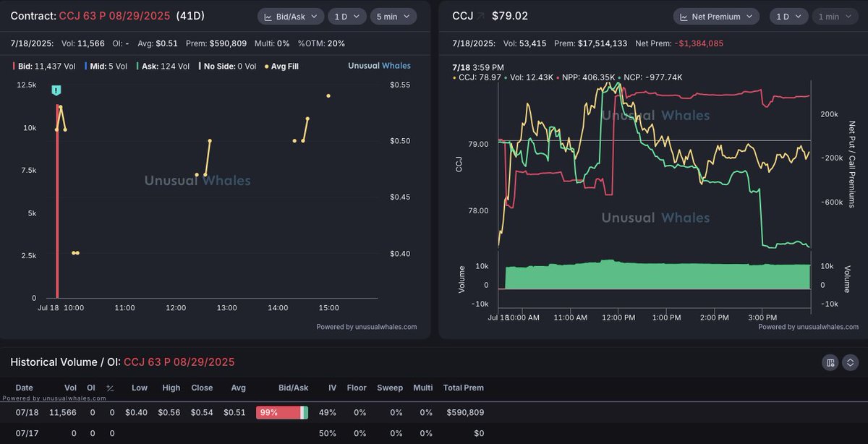This screenshot has width=868, height=444.
Task: Open the CCJ ticker arrow link icon
Action: [x=481, y=16]
